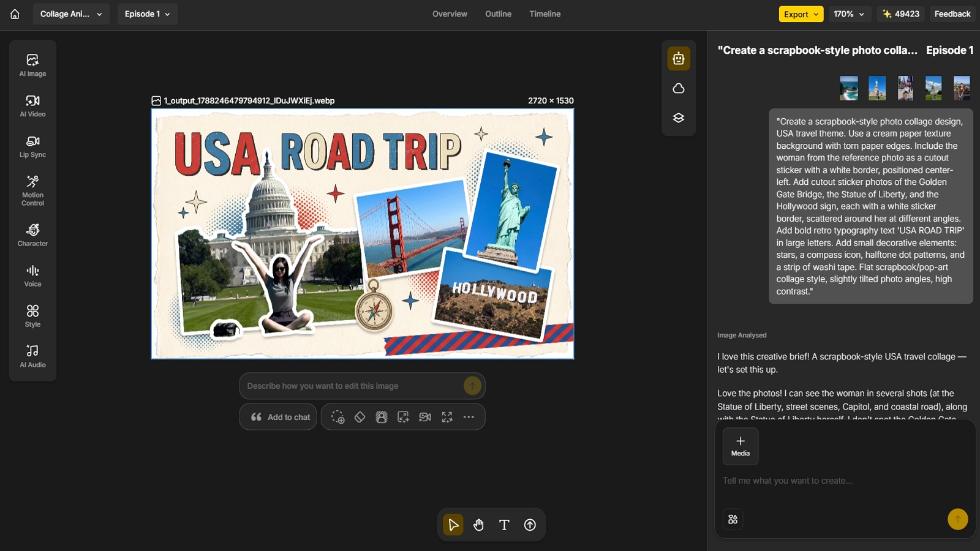Switch to the Overview tab
This screenshot has height=551, width=980.
[450, 14]
